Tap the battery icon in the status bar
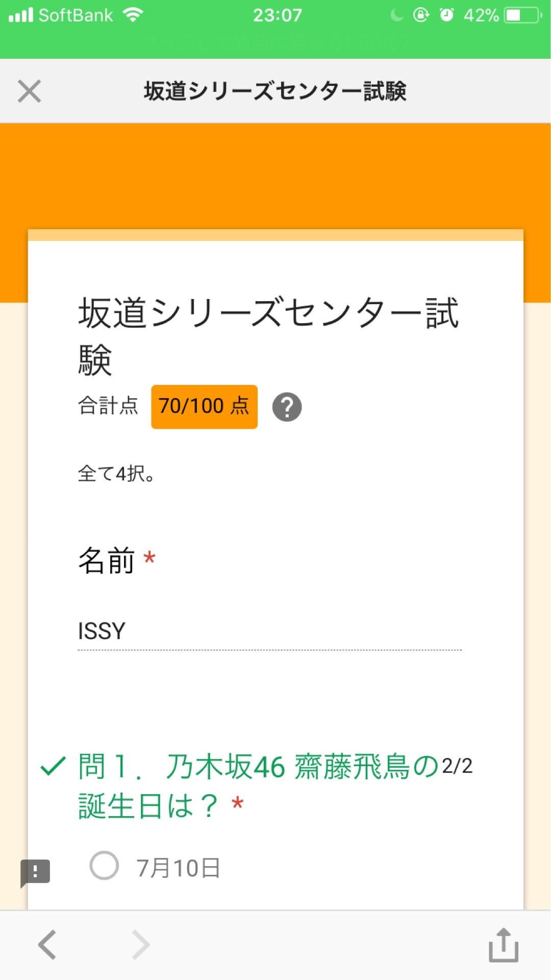Viewport: 551px width, 980px height. click(x=522, y=15)
